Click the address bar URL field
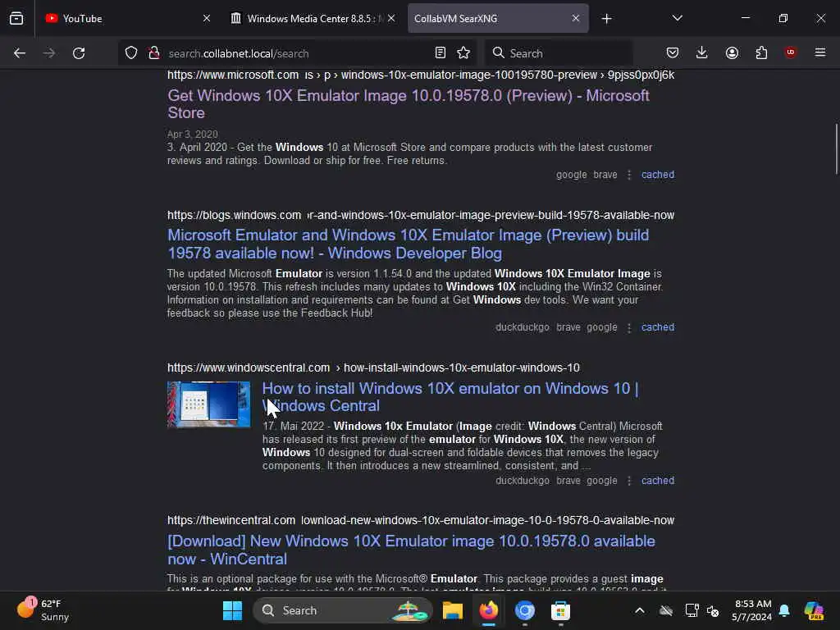 pyautogui.click(x=297, y=53)
